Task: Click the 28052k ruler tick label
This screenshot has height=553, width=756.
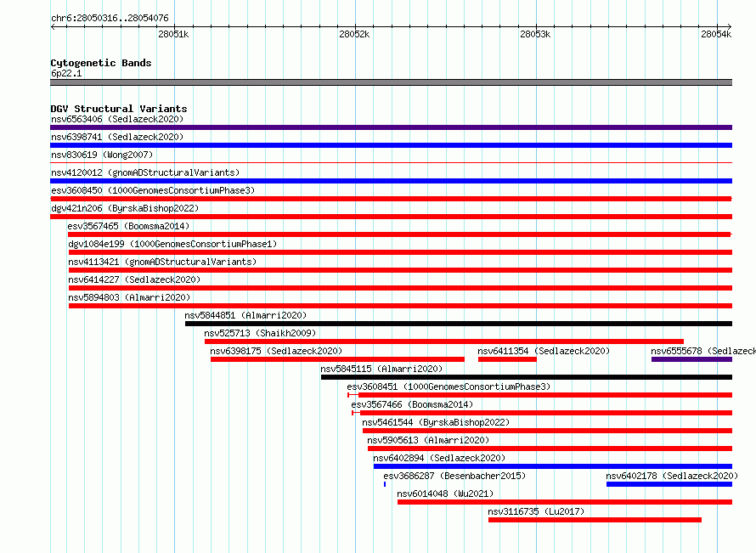Action: click(x=354, y=34)
